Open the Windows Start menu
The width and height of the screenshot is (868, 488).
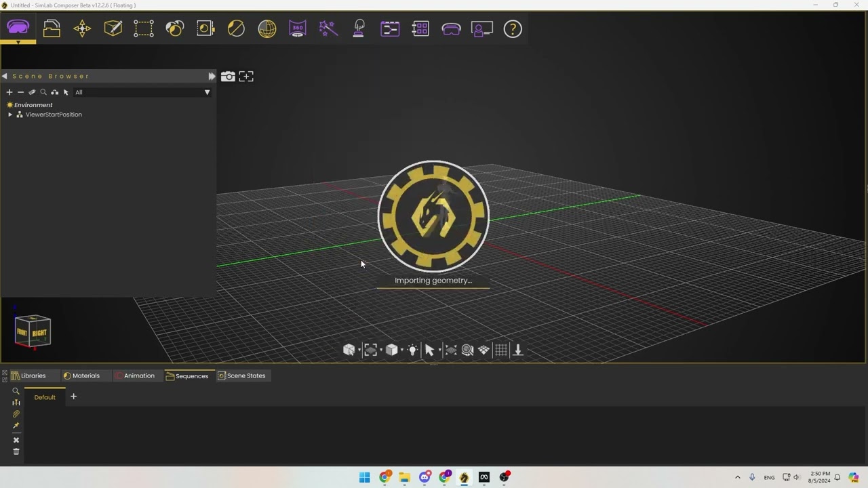(364, 477)
